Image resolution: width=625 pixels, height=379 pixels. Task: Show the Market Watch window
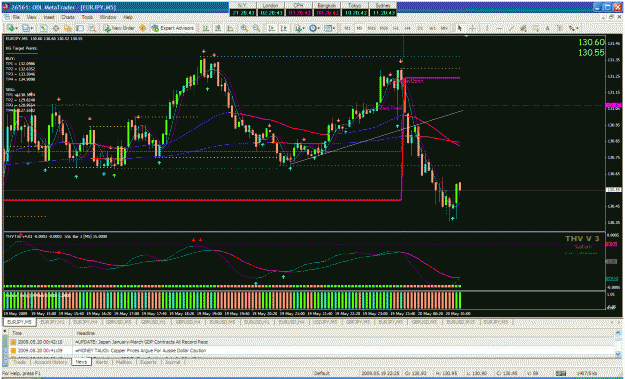pos(43,28)
